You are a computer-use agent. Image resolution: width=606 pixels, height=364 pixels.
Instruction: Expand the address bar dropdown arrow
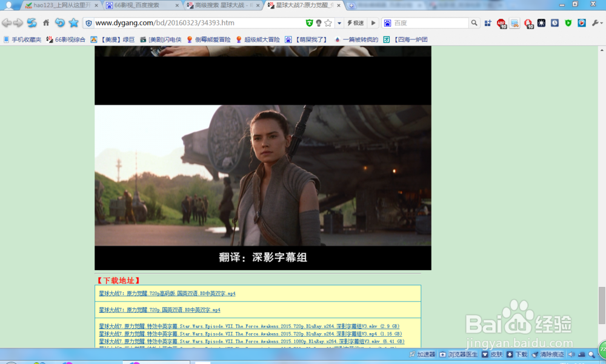click(339, 23)
